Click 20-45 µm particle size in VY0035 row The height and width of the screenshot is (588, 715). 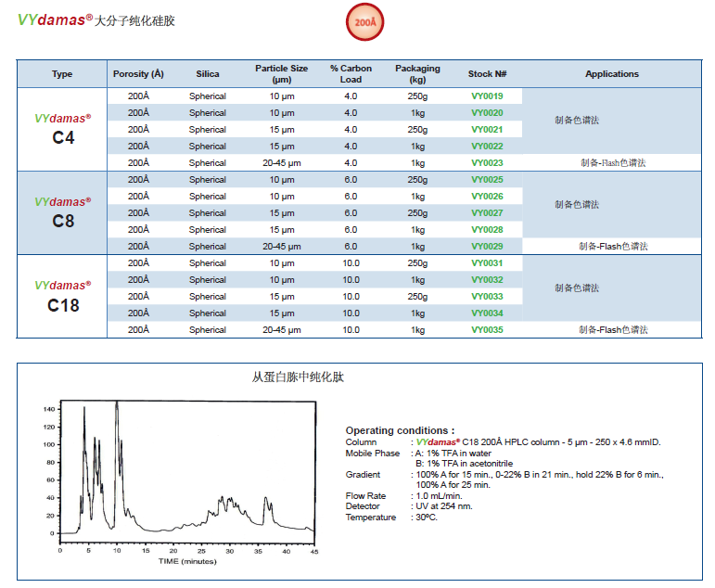pos(281,330)
